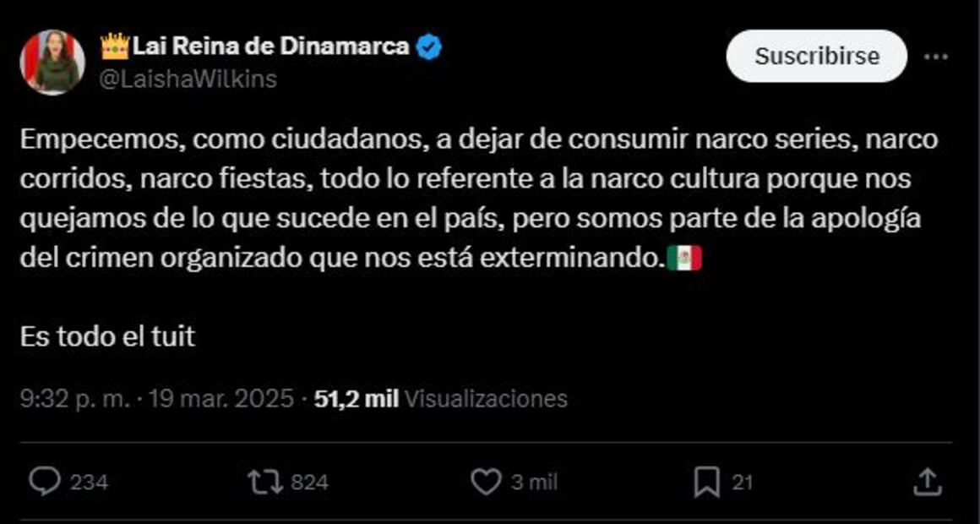The image size is (980, 524).
Task: Click the 21 bookmarks count
Action: (742, 483)
